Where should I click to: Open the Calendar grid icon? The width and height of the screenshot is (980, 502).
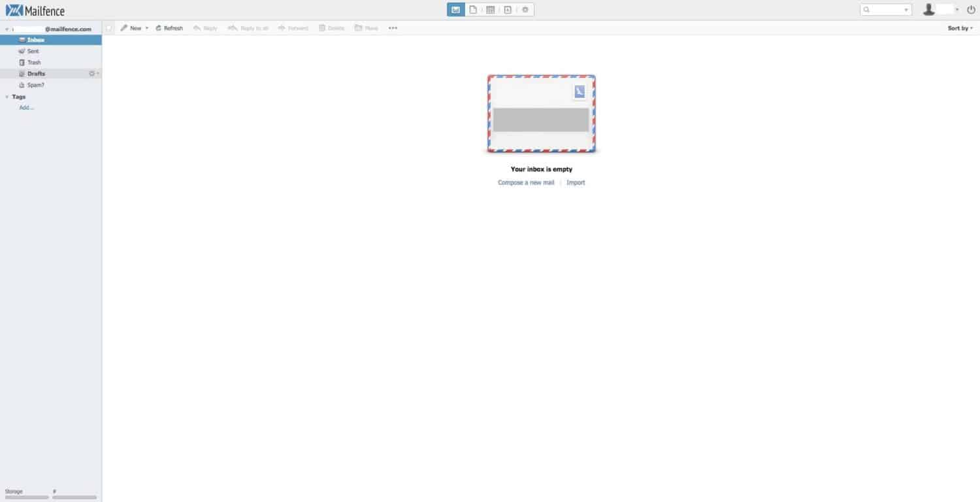(490, 10)
